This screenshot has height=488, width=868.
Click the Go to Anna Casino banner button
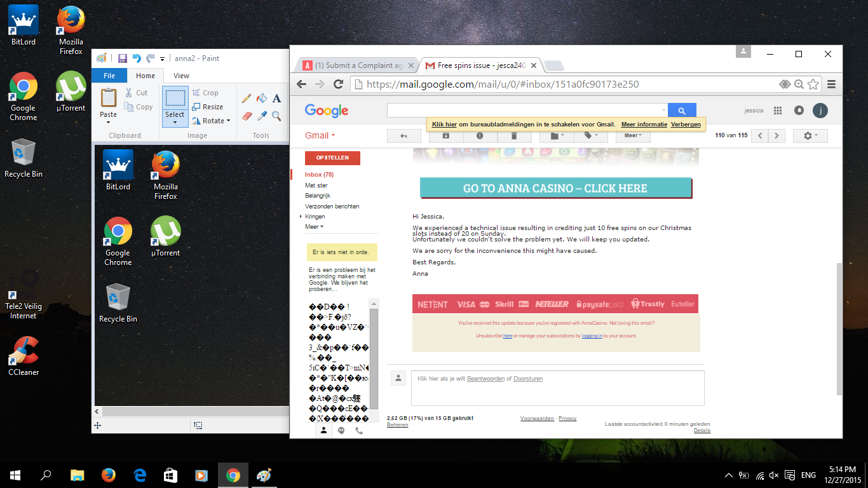[555, 188]
